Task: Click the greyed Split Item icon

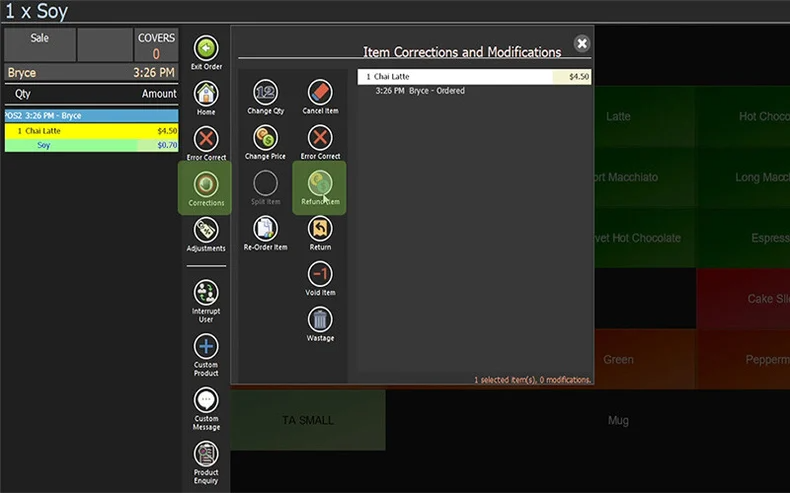Action: pos(266,183)
